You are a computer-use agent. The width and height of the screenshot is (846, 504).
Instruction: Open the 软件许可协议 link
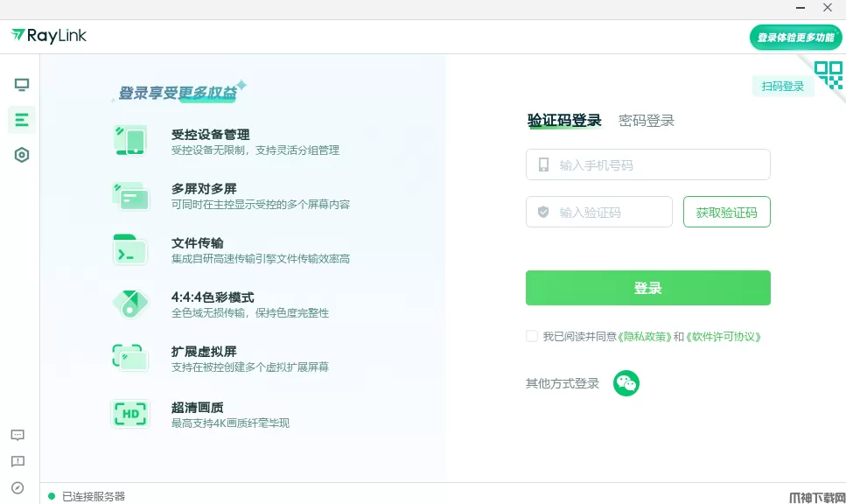pyautogui.click(x=724, y=337)
